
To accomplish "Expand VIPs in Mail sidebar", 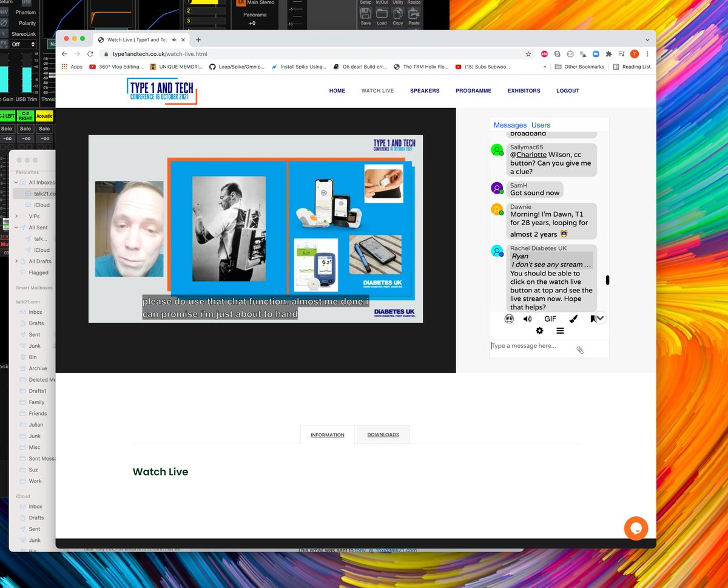I will (16, 216).
